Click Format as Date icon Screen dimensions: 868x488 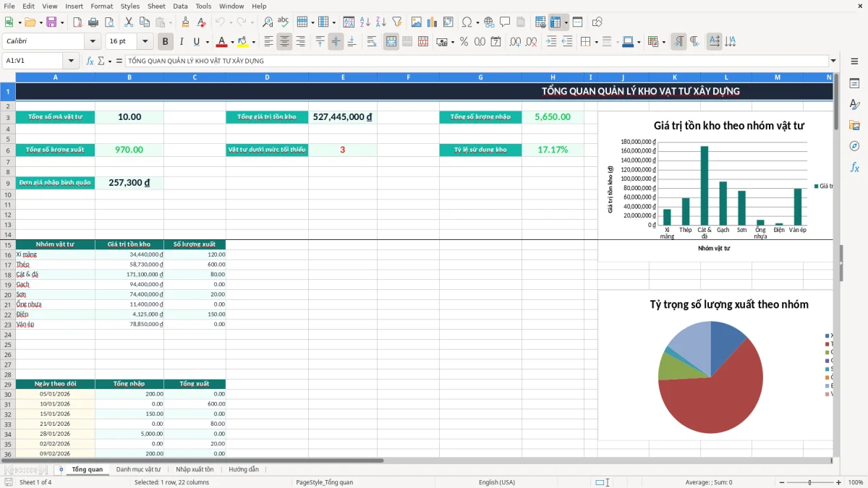pos(495,42)
